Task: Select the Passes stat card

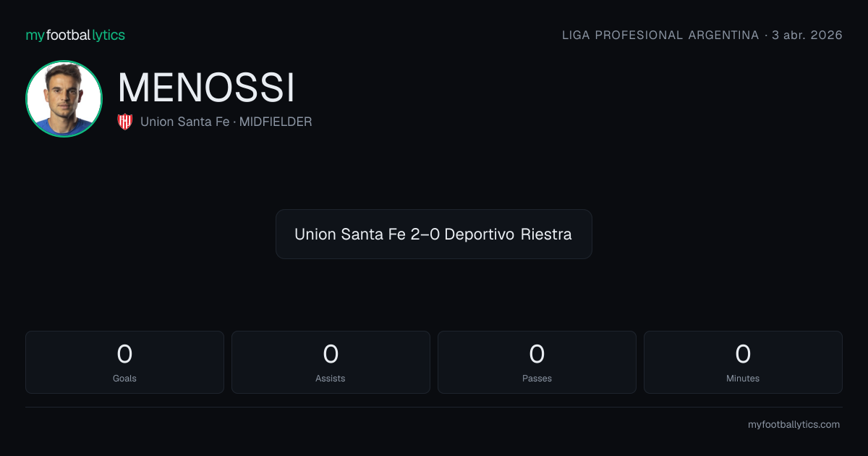Action: click(x=537, y=362)
